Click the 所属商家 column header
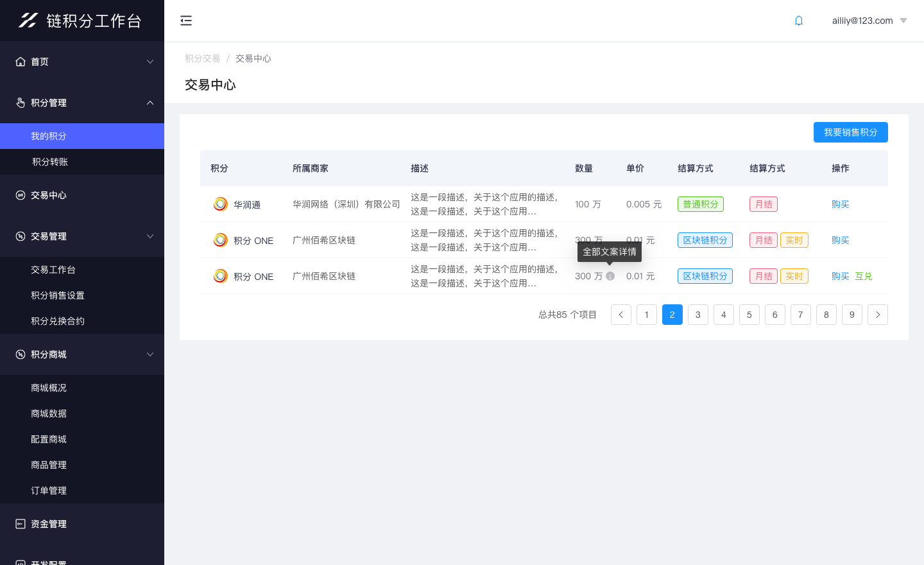This screenshot has width=924, height=565. pos(311,168)
